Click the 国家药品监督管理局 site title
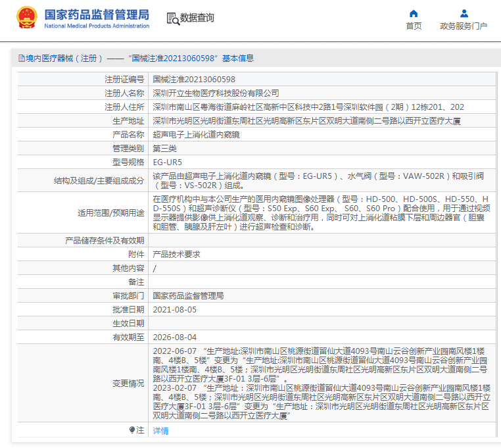 pyautogui.click(x=97, y=14)
